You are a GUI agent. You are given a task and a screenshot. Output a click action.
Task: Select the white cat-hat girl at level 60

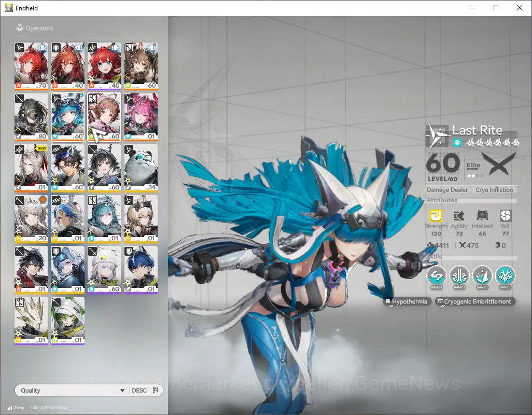coord(104,270)
